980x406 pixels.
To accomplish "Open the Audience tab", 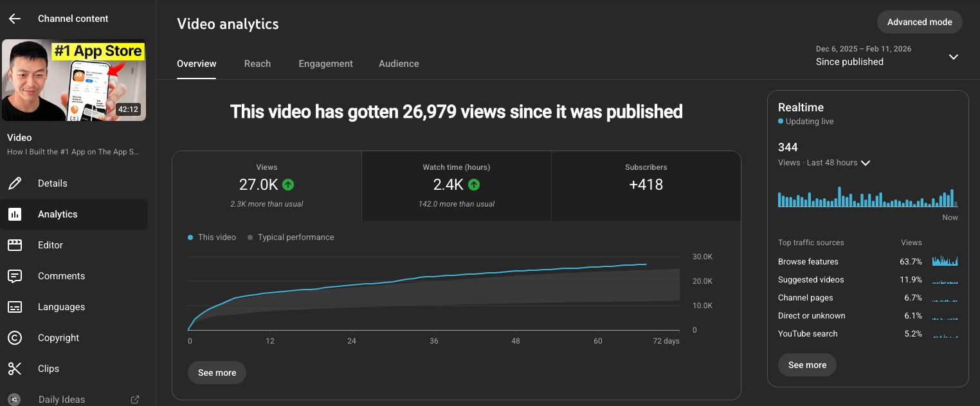I will (x=399, y=63).
